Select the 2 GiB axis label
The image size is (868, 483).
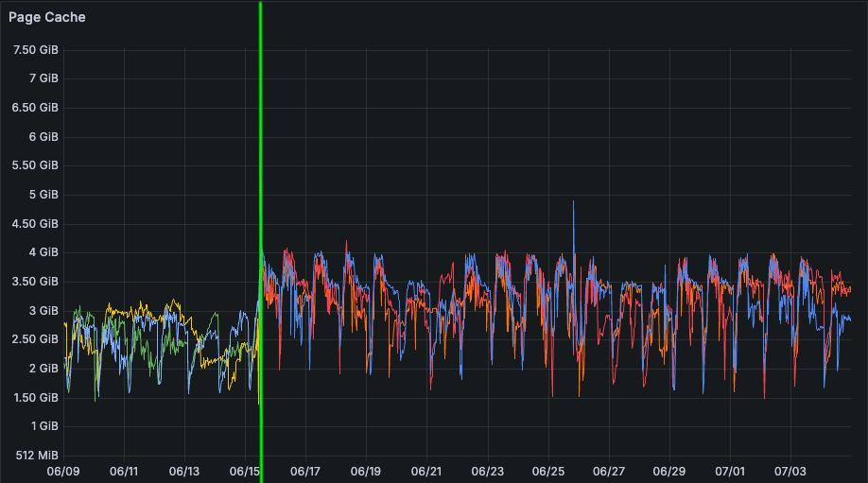pyautogui.click(x=43, y=369)
